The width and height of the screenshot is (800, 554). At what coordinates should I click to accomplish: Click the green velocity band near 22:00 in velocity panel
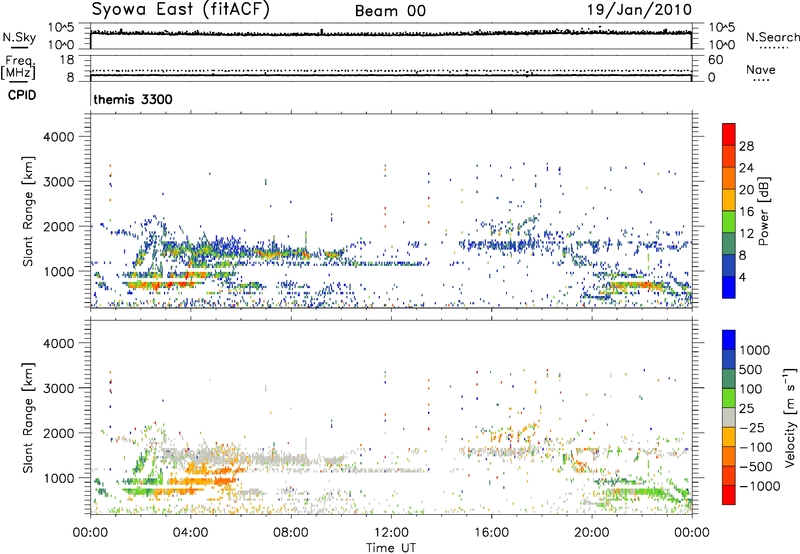[640, 492]
